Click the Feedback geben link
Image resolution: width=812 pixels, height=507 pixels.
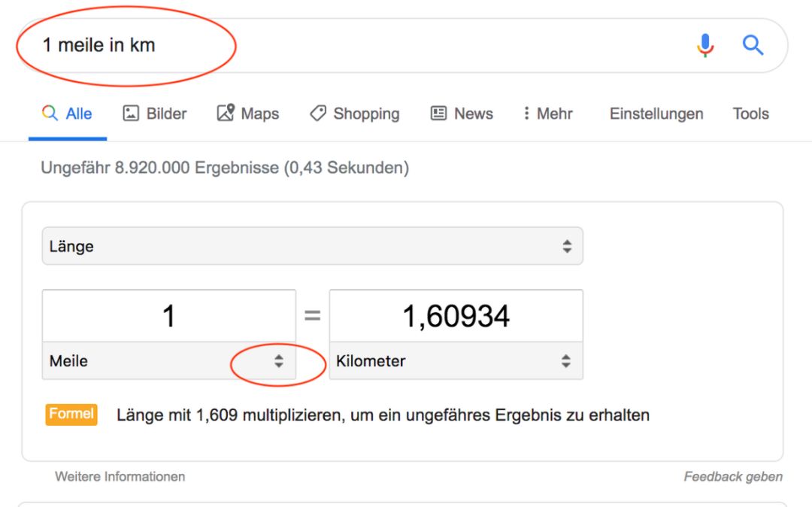[x=733, y=476]
